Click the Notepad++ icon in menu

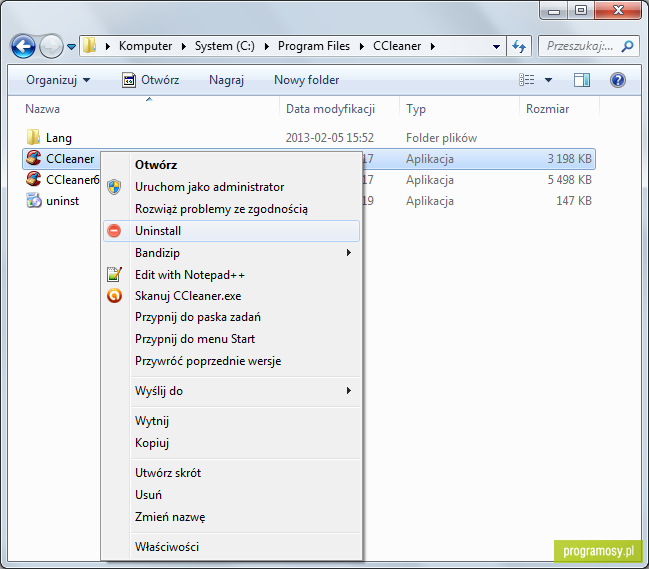114,274
